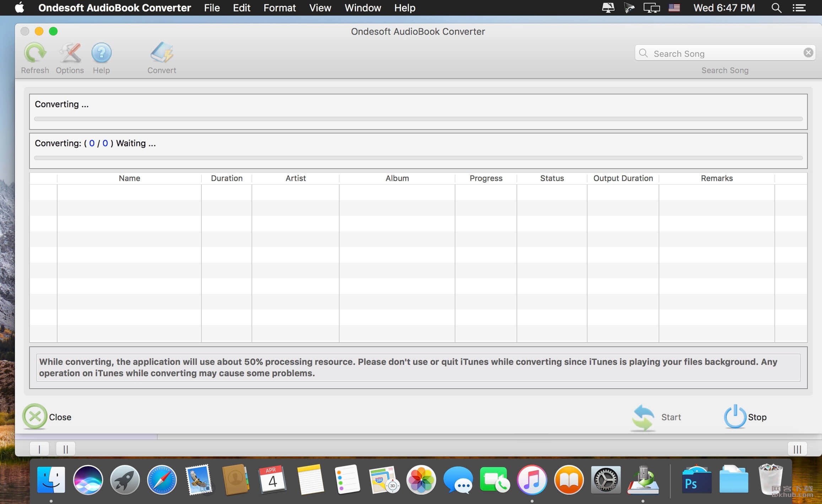
Task: Open Reminders from the Dock
Action: pyautogui.click(x=347, y=480)
